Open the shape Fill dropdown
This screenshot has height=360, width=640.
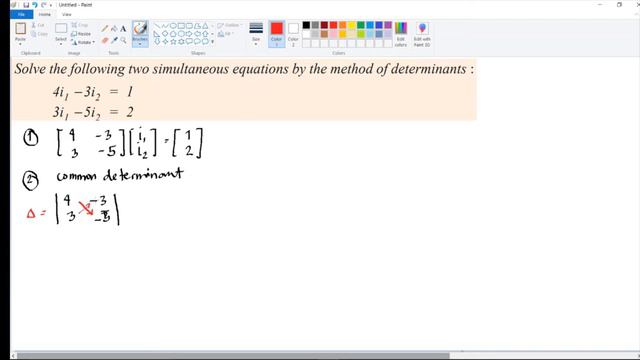click(225, 34)
